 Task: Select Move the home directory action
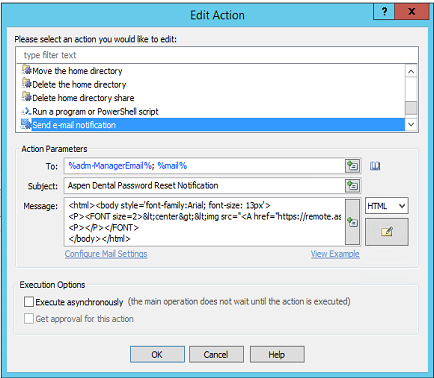tap(72, 71)
